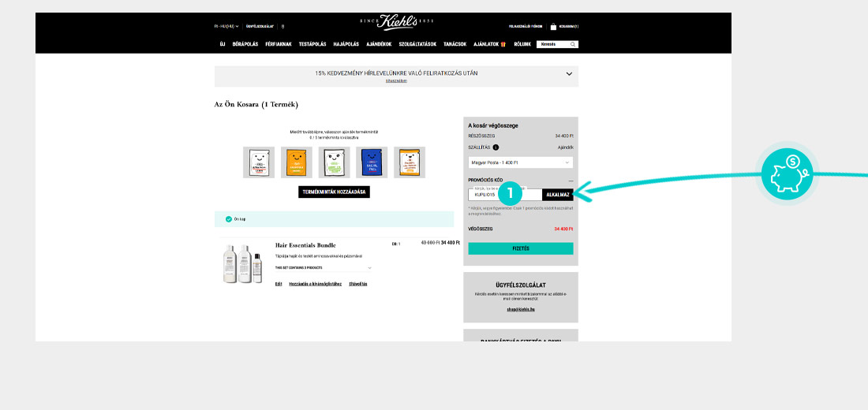This screenshot has height=410, width=868.
Task: Open the shopping bag cart icon
Action: 553,26
